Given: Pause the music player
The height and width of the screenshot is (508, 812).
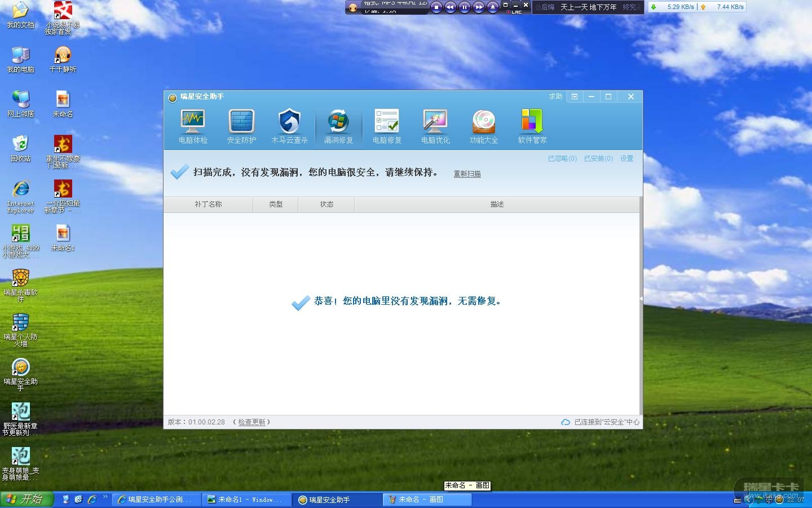Looking at the screenshot, I should (464, 7).
